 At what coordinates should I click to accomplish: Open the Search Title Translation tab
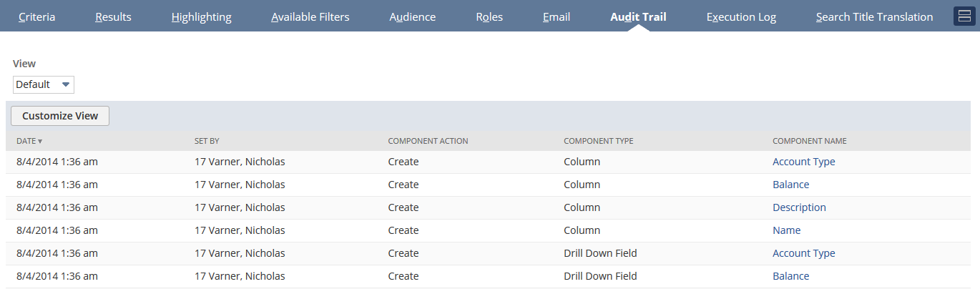[874, 17]
